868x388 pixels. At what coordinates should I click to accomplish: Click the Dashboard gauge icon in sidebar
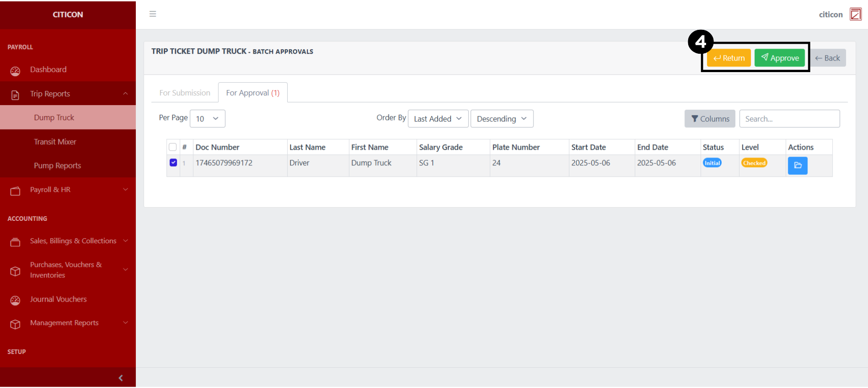click(15, 71)
